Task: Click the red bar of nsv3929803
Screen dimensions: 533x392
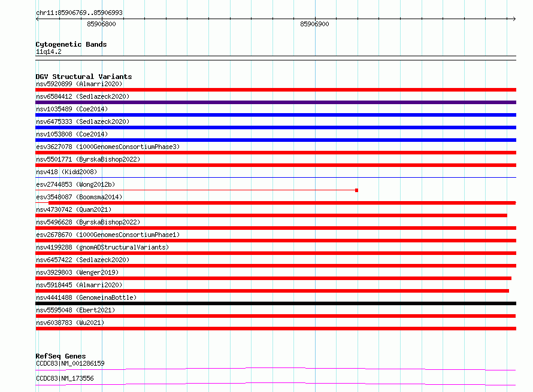Action: coord(273,278)
